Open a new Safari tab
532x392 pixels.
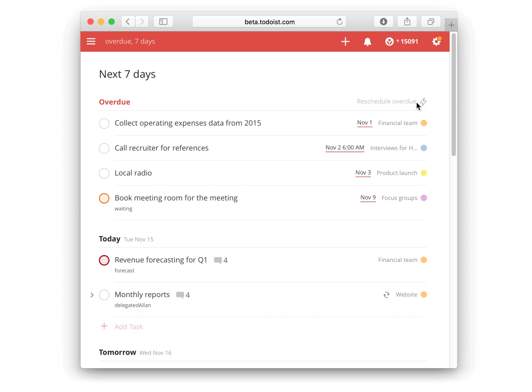pos(451,25)
